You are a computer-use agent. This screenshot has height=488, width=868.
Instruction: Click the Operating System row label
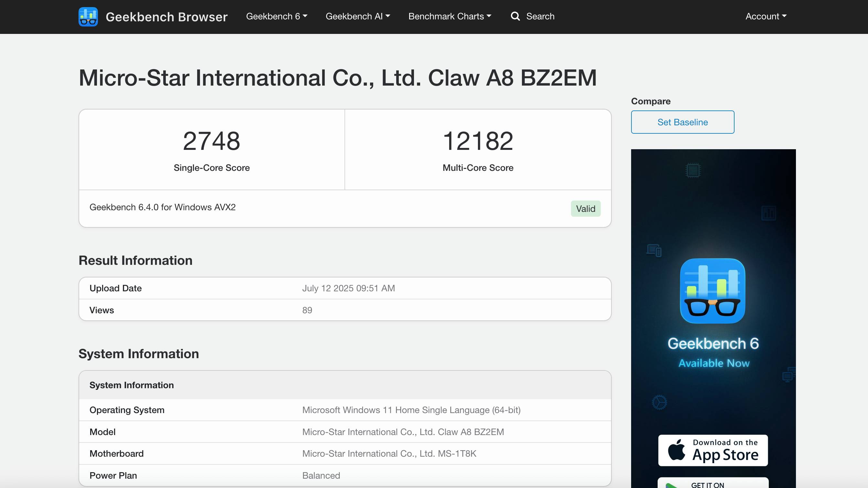(x=127, y=410)
